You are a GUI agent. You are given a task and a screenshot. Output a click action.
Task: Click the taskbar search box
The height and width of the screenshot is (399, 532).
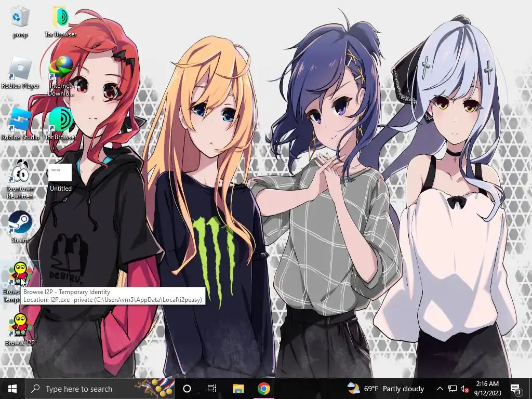coord(100,389)
